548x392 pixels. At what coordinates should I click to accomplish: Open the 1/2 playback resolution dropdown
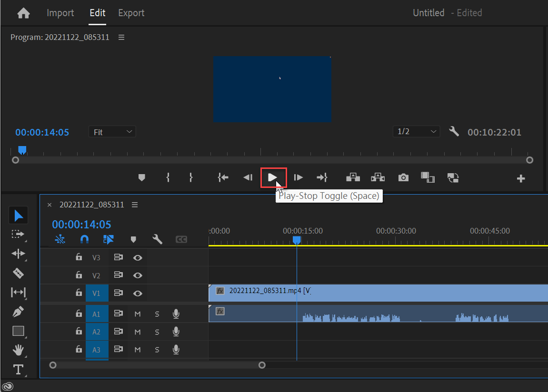pos(416,132)
